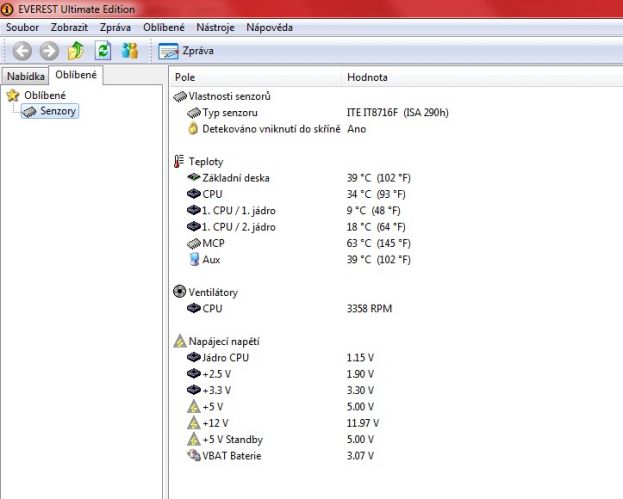Click the 9 °C (48 °F) value

point(373,211)
